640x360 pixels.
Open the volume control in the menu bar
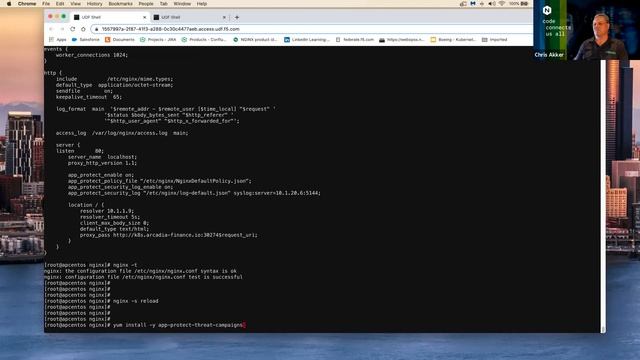click(x=492, y=4)
